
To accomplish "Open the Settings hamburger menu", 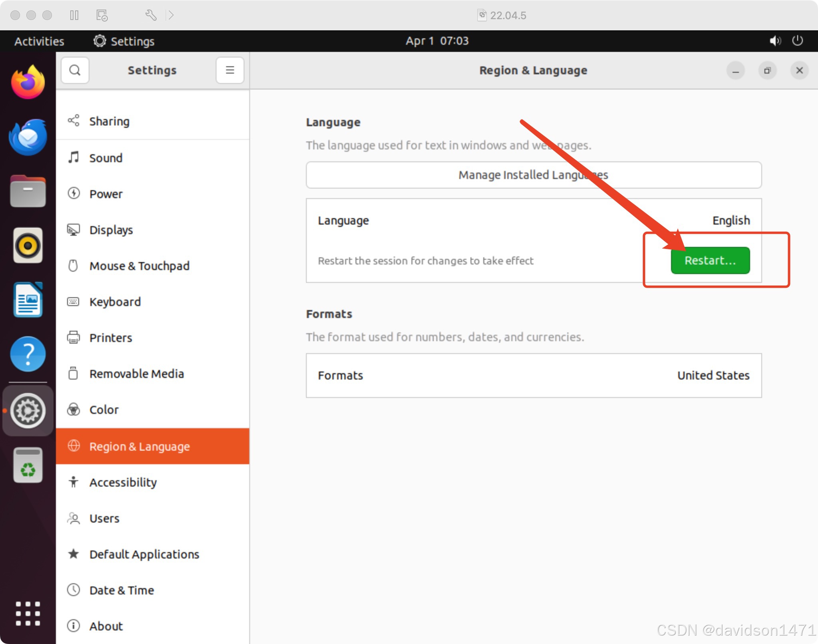I will click(230, 70).
